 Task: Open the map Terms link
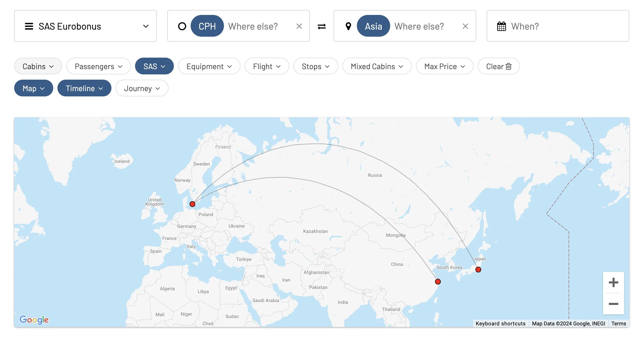(619, 323)
